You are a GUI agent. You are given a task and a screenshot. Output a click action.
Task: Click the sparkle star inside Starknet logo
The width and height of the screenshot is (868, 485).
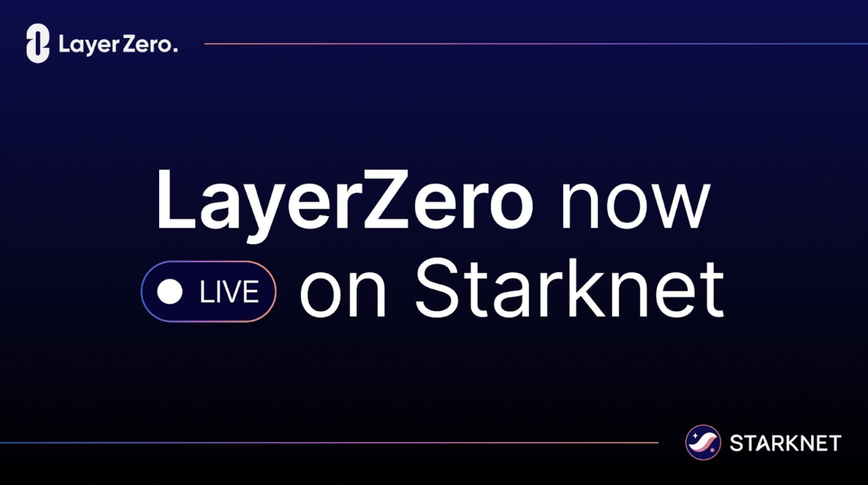click(x=695, y=436)
